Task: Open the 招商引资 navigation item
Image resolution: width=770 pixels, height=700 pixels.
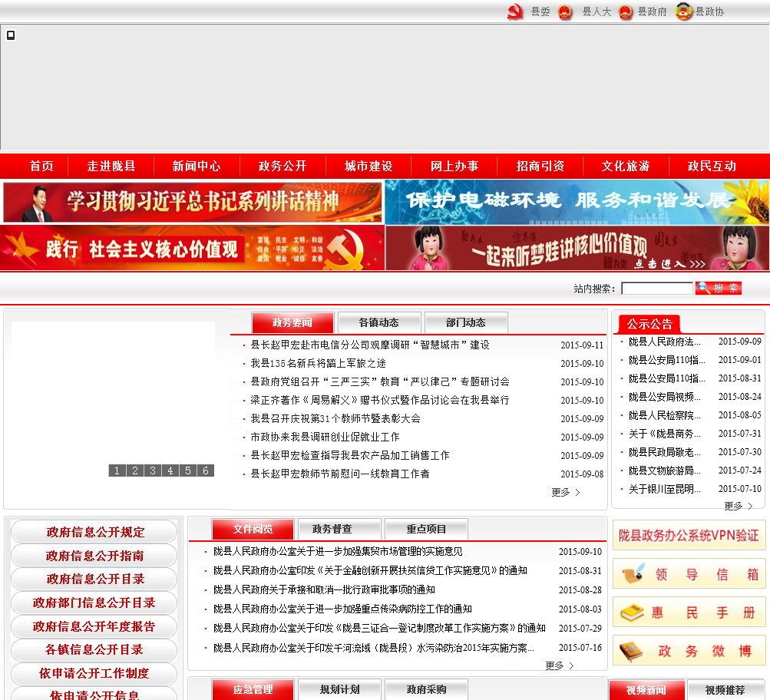Action: click(540, 166)
